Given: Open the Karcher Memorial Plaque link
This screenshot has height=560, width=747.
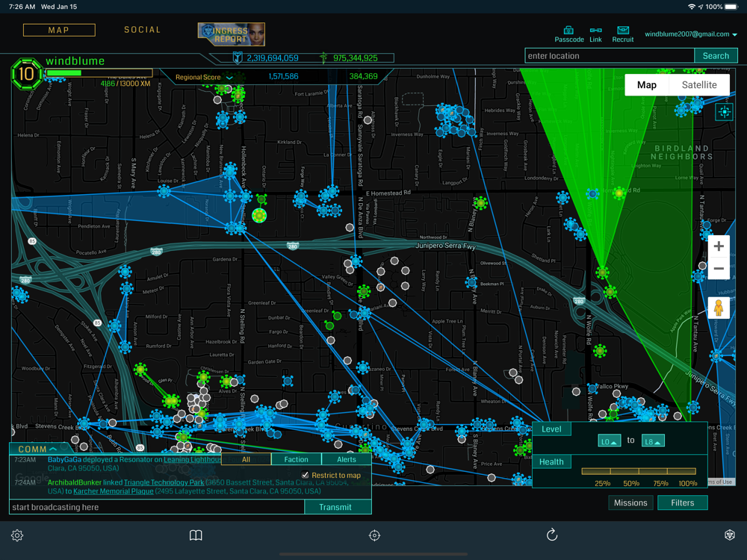Looking at the screenshot, I should pos(113,491).
